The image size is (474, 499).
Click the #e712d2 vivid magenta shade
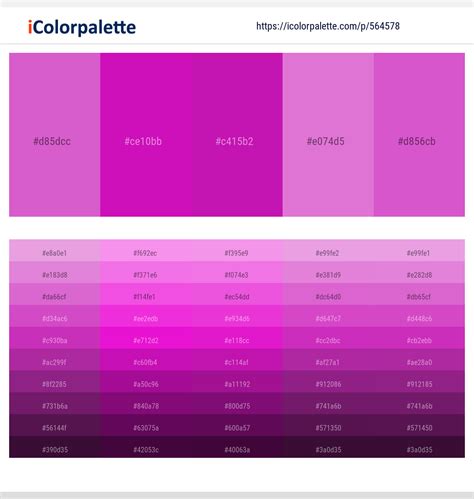[x=146, y=338]
